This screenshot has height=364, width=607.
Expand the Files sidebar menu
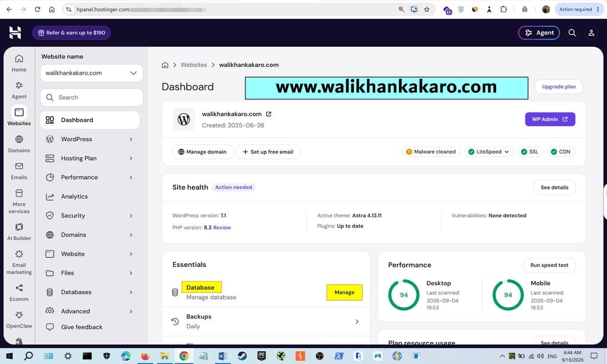tap(131, 273)
